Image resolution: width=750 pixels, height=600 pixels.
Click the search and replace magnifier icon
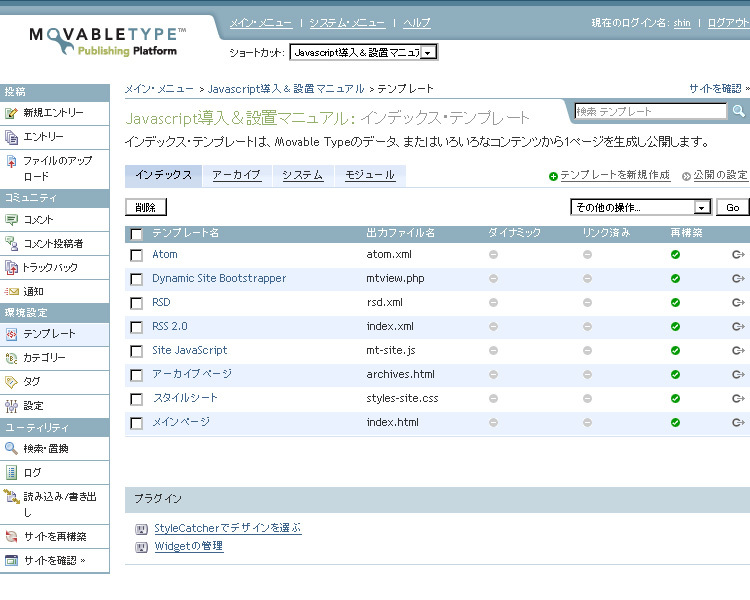click(x=11, y=448)
